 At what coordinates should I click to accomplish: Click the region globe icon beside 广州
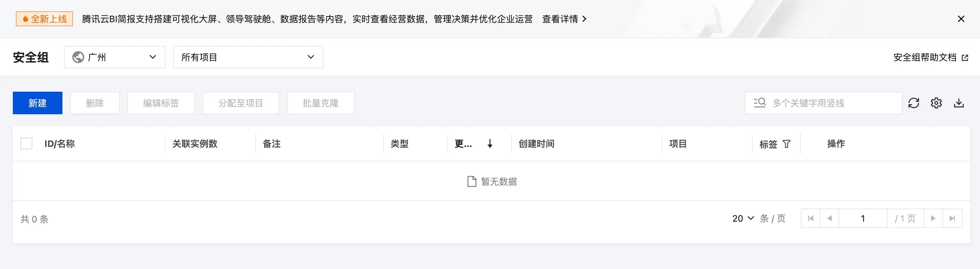coord(78,57)
